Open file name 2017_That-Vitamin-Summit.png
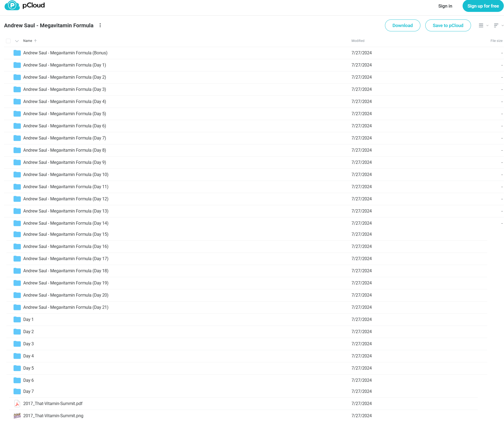This screenshot has height=421, width=504. tap(53, 416)
